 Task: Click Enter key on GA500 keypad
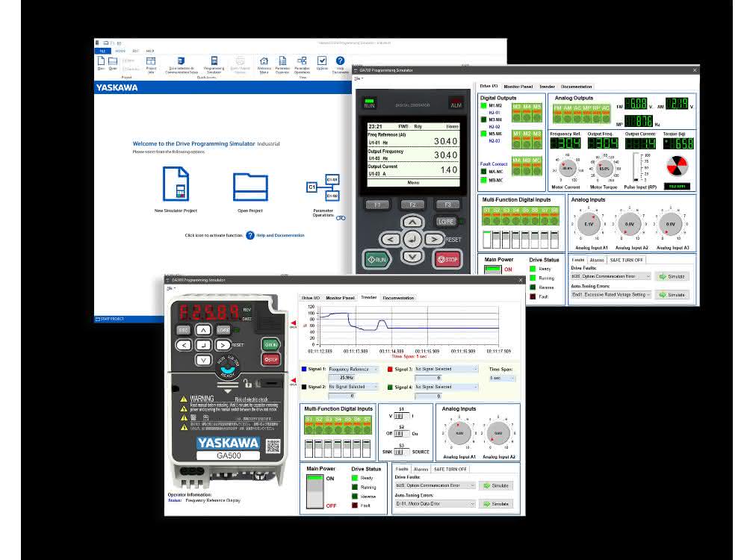click(x=203, y=345)
